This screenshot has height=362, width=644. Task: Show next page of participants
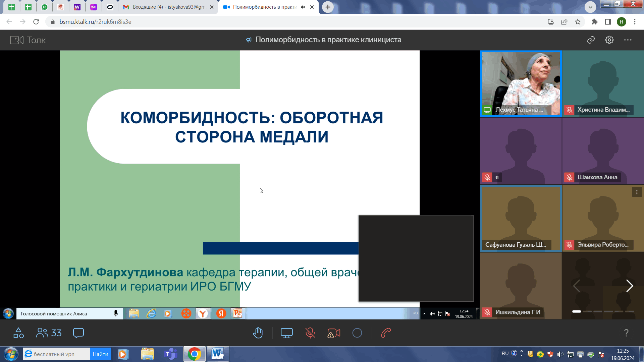[630, 286]
